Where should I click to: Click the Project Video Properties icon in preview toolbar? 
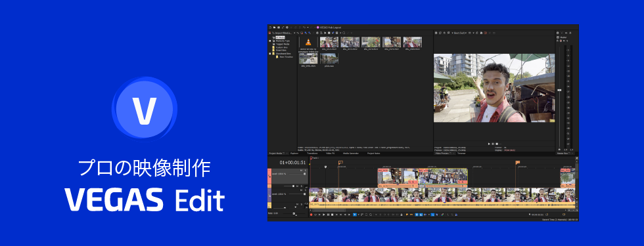click(x=436, y=33)
